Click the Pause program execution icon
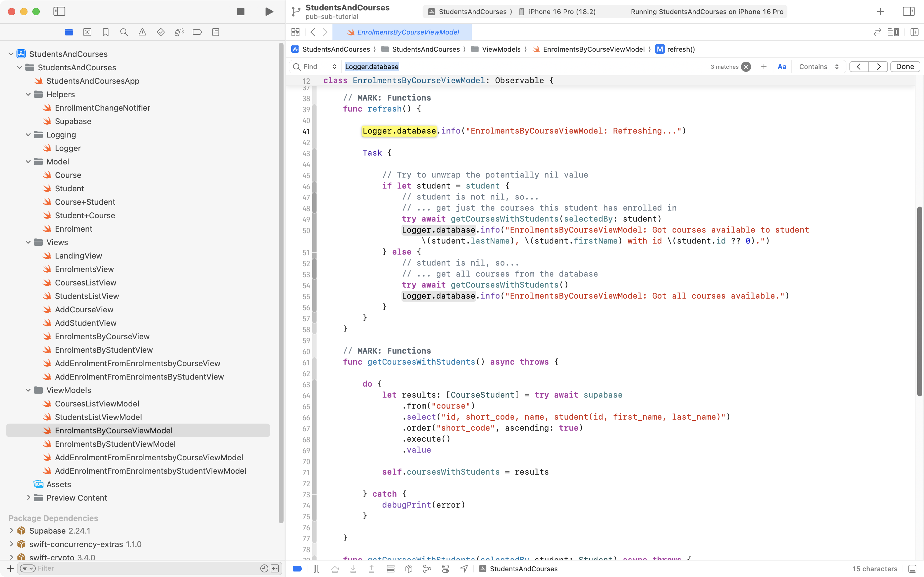Image resolution: width=924 pixels, height=577 pixels. [316, 569]
